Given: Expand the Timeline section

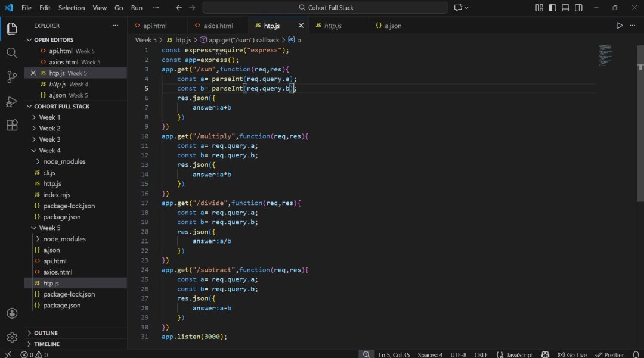Looking at the screenshot, I should 76,344.
